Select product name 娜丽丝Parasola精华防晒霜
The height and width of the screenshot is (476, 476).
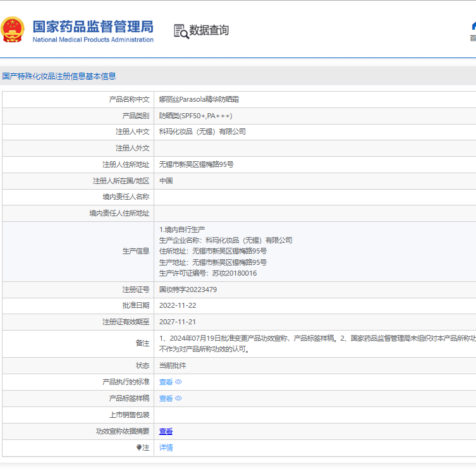(199, 99)
